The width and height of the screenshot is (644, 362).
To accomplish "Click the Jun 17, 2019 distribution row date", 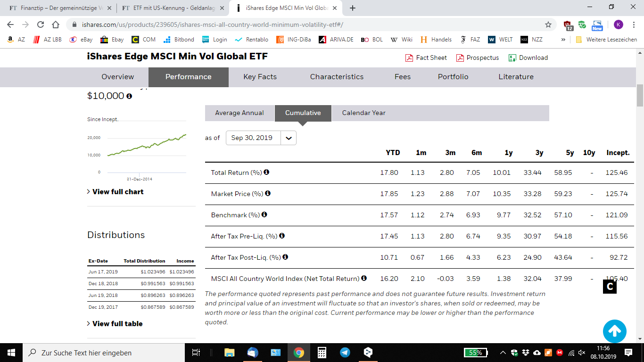I will pos(103,272).
